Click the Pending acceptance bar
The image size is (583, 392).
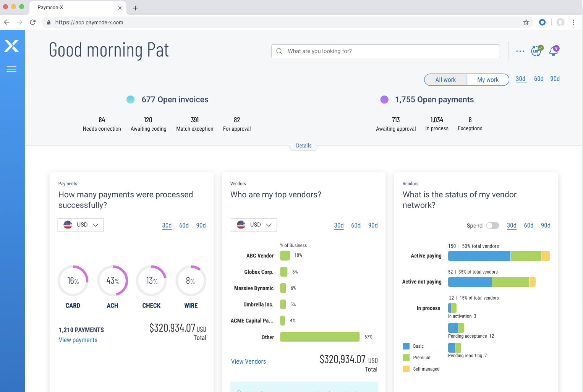click(456, 328)
